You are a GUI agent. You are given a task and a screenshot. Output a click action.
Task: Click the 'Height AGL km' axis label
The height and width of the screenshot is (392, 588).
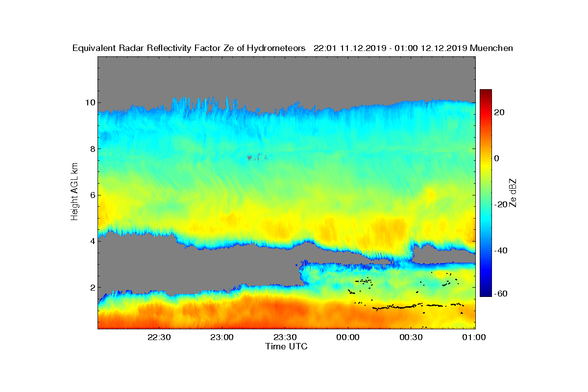74,193
